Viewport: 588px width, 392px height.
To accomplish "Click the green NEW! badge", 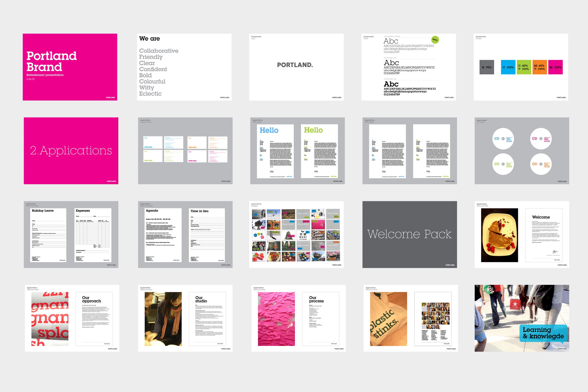I will (x=435, y=40).
